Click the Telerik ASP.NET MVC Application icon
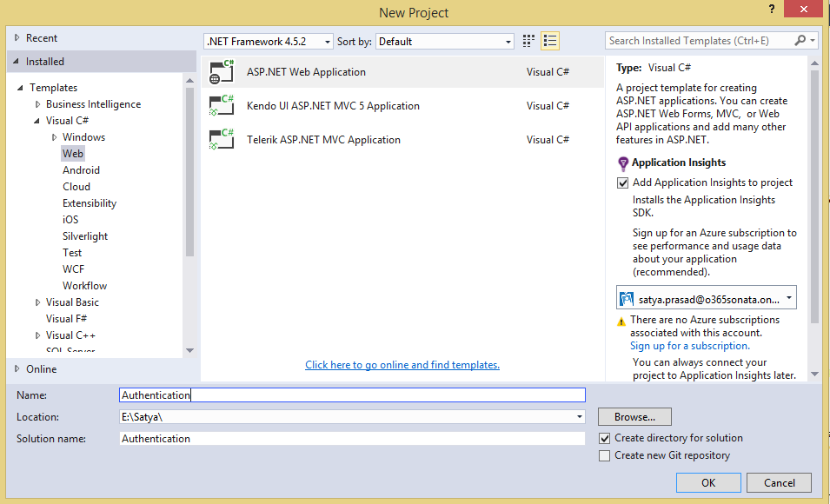Viewport: 830px width, 504px height. tap(222, 140)
